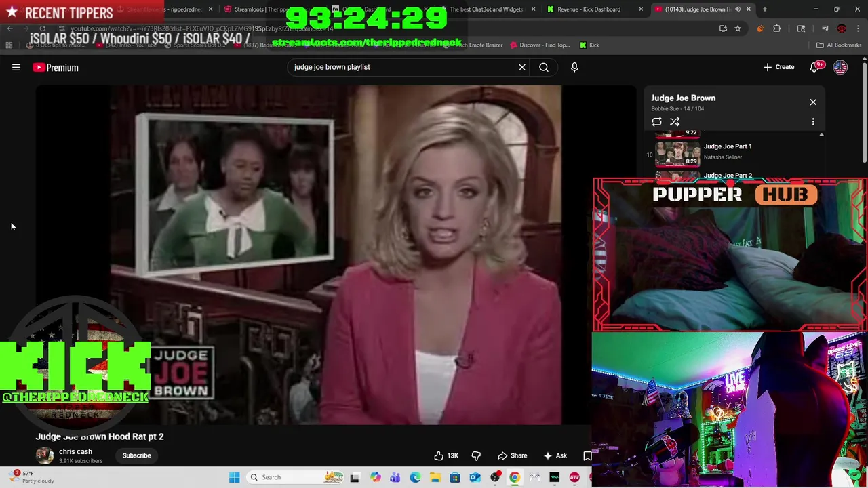Open Task View on the taskbar
Image resolution: width=868 pixels, height=488 pixels.
(355, 477)
